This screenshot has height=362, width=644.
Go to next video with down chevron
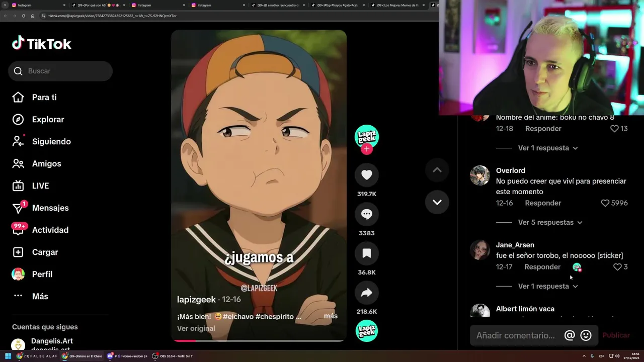(437, 202)
